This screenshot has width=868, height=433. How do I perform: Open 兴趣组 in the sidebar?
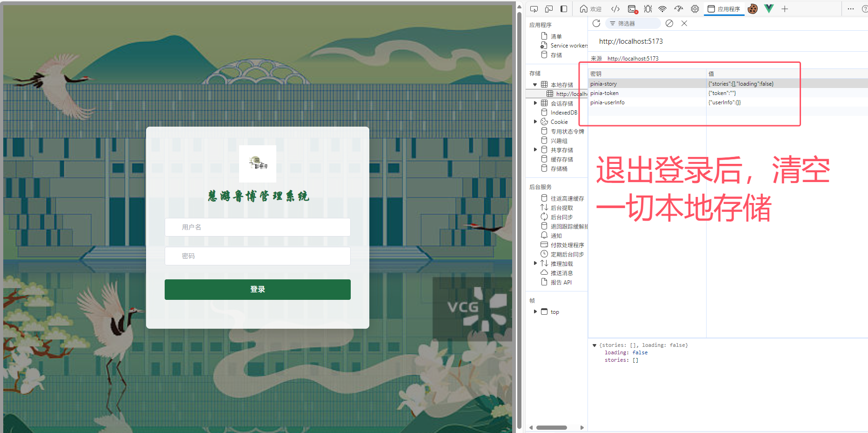coord(559,141)
